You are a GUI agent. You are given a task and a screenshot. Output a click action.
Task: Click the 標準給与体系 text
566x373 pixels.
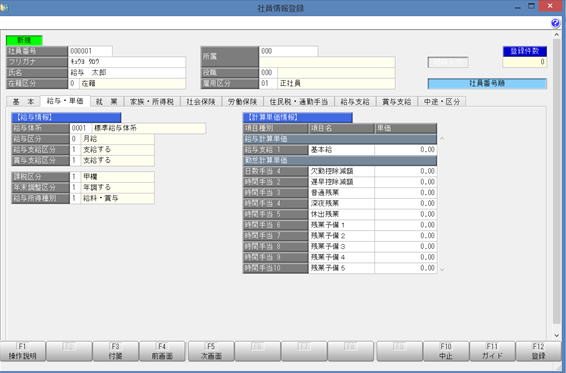[116, 128]
